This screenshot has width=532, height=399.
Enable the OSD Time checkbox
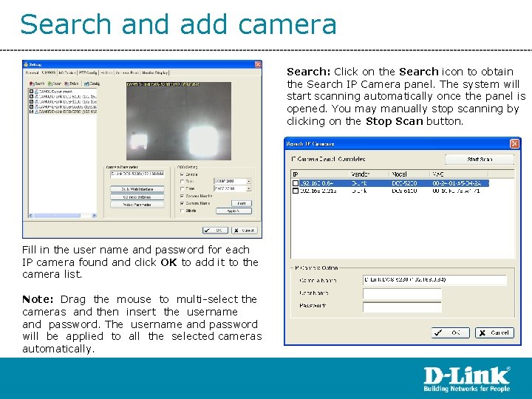pos(183,188)
